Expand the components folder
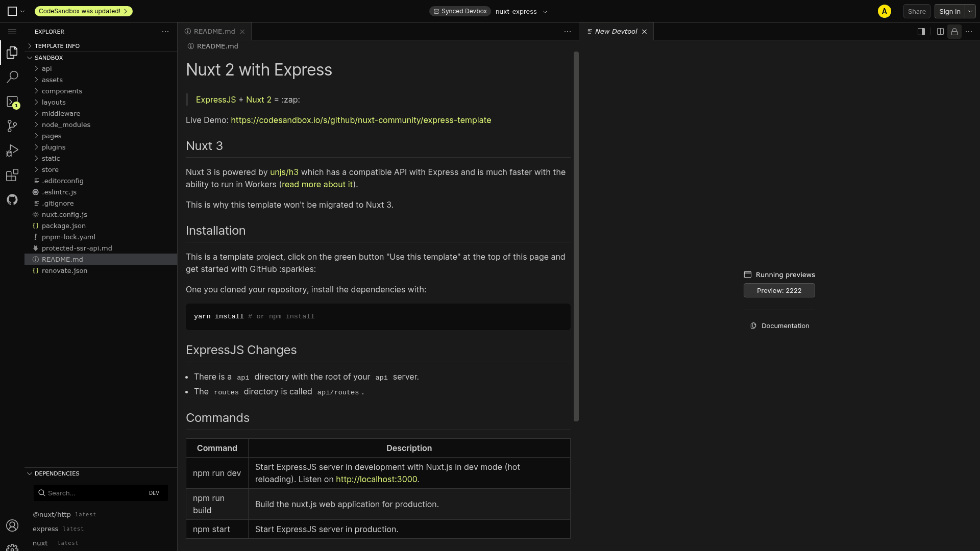The height and width of the screenshot is (551, 980). tap(101, 91)
